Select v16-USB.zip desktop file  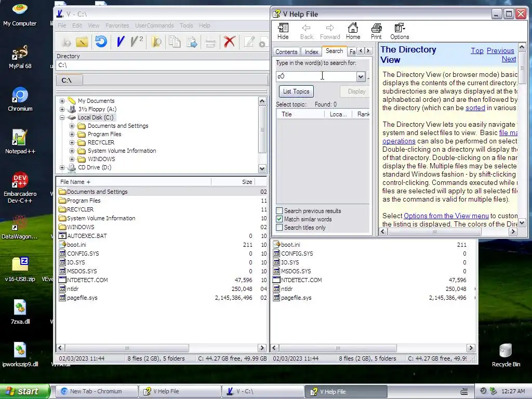coord(20,270)
